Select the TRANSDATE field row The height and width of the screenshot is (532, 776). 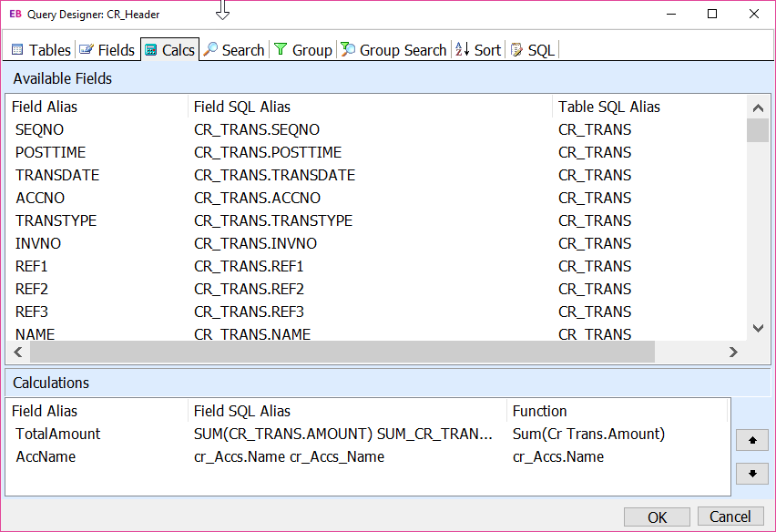(57, 175)
